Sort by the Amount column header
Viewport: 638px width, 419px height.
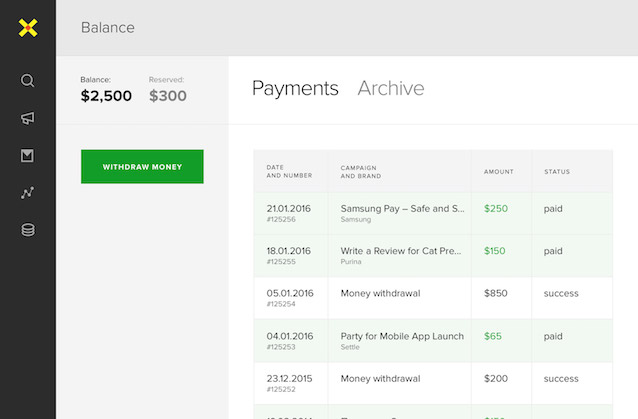tap(498, 171)
